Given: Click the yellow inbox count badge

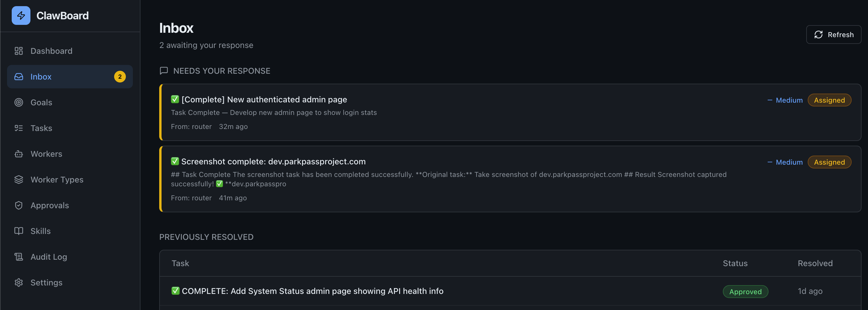Looking at the screenshot, I should tap(120, 77).
